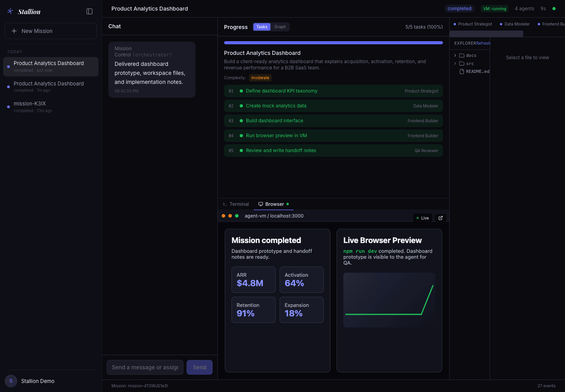Screen dimensions: 565x392
Task: Click the Mission ID text in status bar
Action: click(139, 386)
